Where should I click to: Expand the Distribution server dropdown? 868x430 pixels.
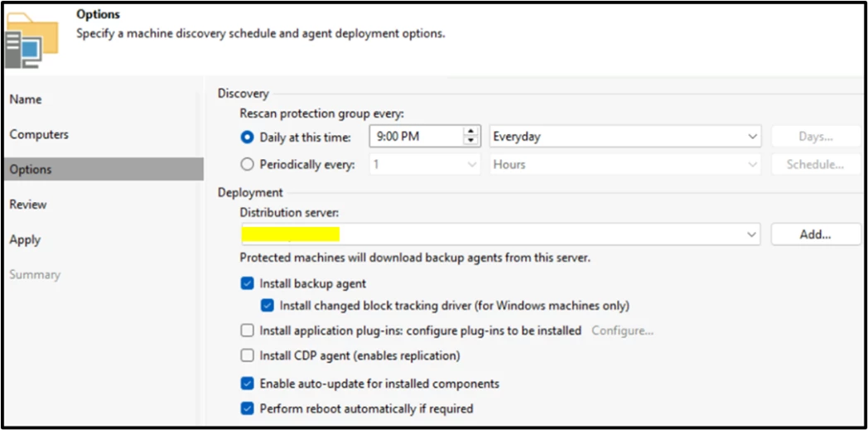pos(752,234)
